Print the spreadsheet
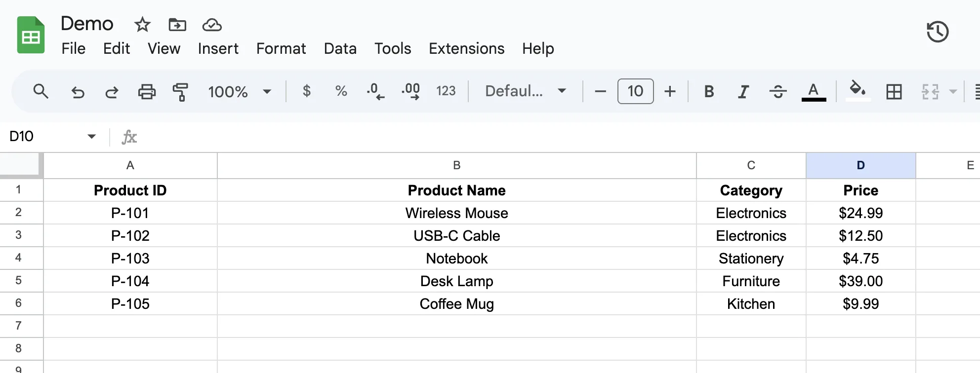 tap(147, 92)
